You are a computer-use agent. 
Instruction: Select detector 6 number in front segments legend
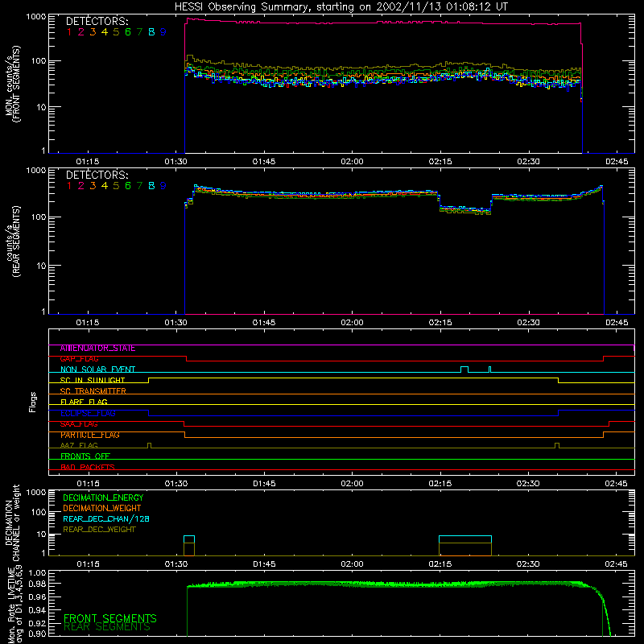point(128,32)
